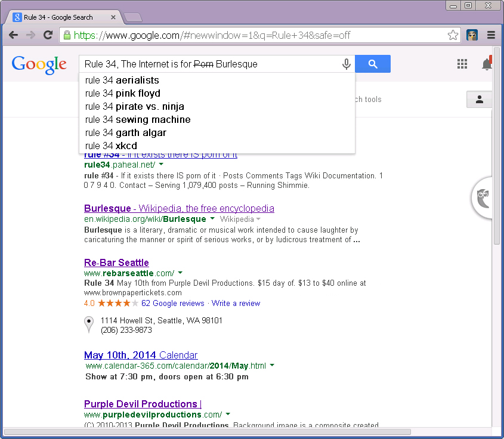Click the Show at 7:30 pm text

coord(167,376)
